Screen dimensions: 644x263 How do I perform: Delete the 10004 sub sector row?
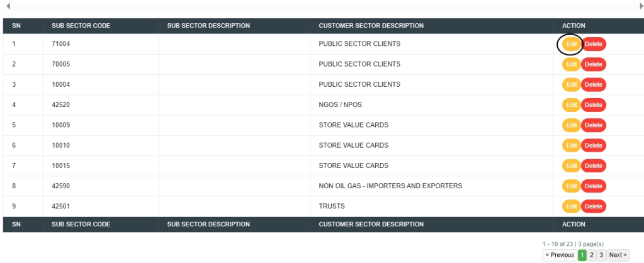click(594, 84)
